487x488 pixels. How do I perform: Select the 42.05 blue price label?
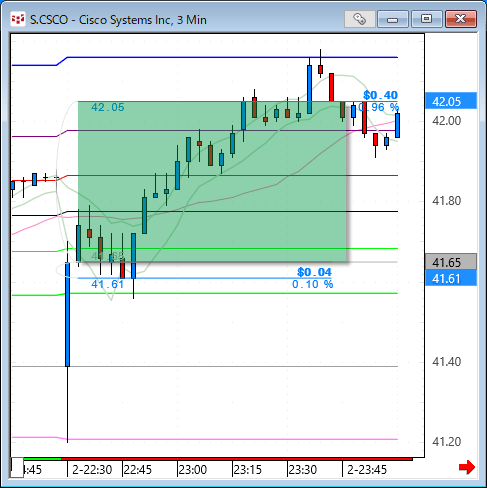[451, 101]
